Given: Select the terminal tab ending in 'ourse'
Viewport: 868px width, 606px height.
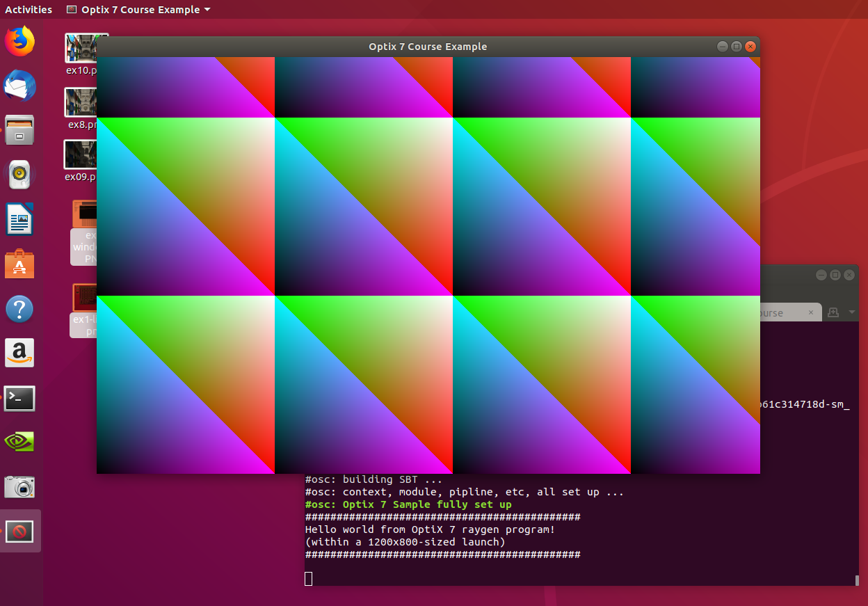Looking at the screenshot, I should [772, 312].
